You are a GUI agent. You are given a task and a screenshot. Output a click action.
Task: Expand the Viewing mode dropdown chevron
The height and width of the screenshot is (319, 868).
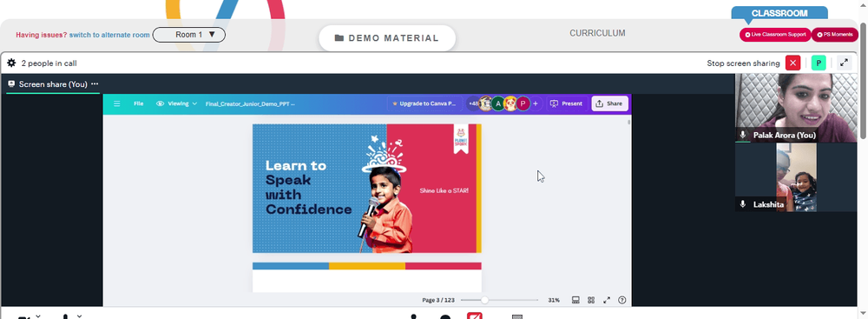click(194, 103)
